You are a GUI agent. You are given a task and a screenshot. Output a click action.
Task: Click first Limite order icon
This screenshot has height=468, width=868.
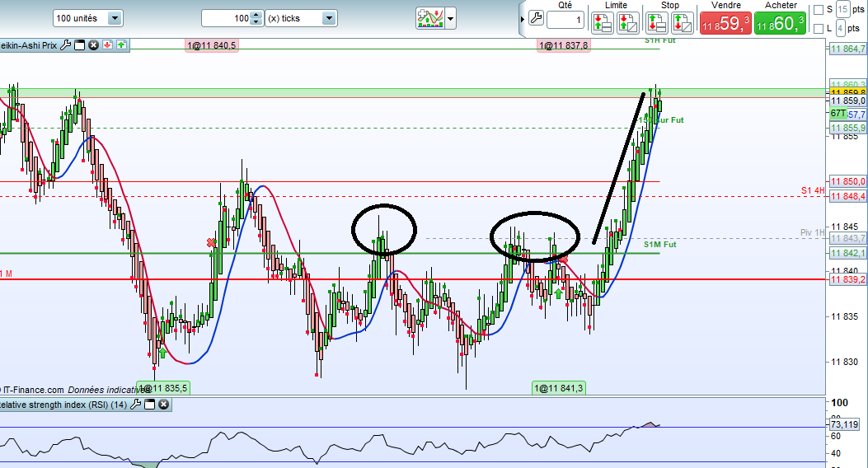pos(603,23)
